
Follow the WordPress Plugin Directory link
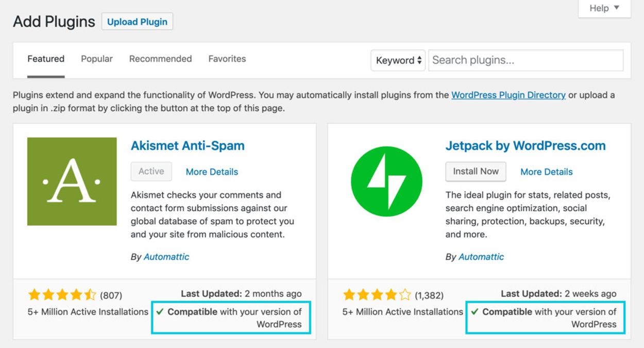click(x=509, y=95)
